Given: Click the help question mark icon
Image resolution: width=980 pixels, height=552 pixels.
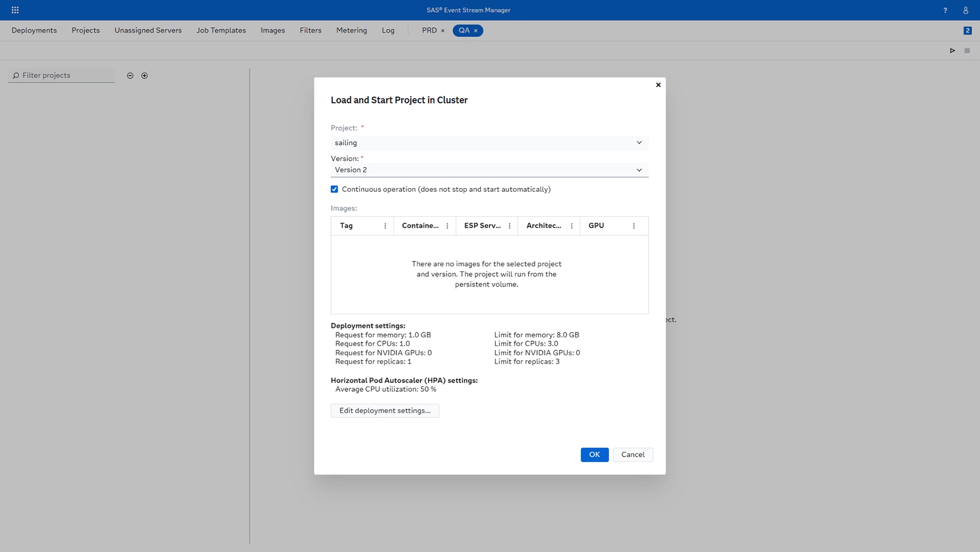Looking at the screenshot, I should coord(946,10).
